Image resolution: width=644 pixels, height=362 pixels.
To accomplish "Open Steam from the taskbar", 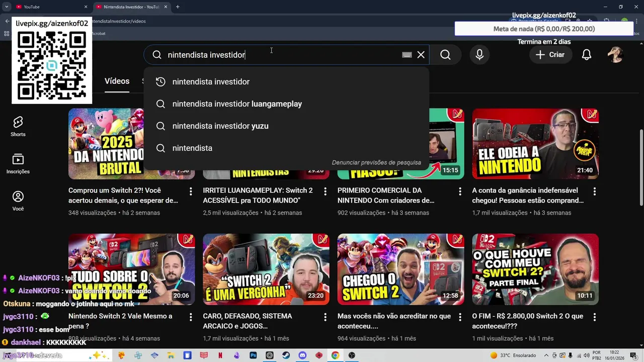I will pyautogui.click(x=286, y=355).
